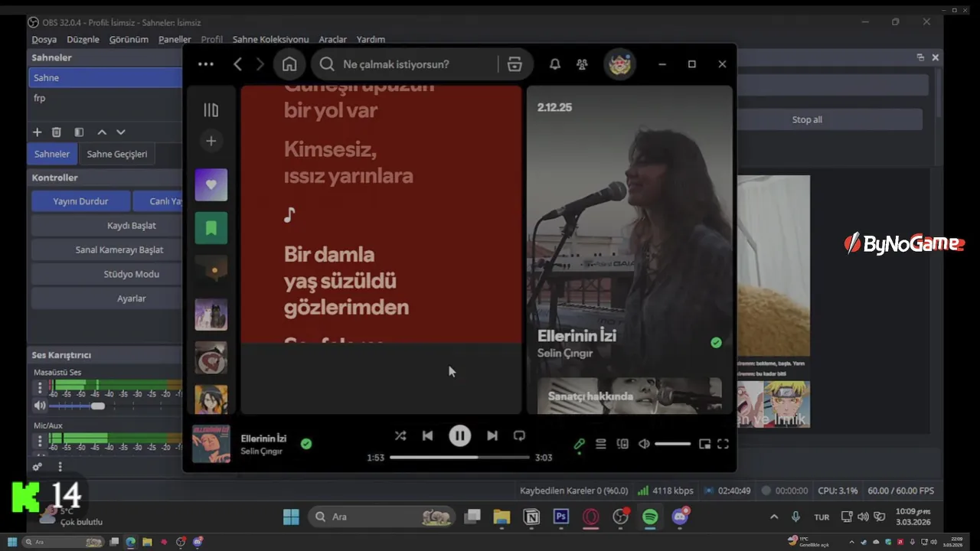The image size is (980, 551).
Task: Open OBS Dosya menu
Action: coord(44,39)
